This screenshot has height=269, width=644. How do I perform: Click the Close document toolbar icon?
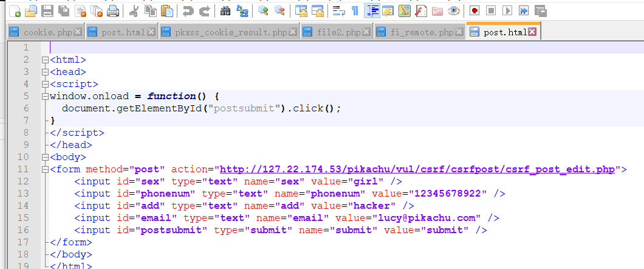point(80,11)
